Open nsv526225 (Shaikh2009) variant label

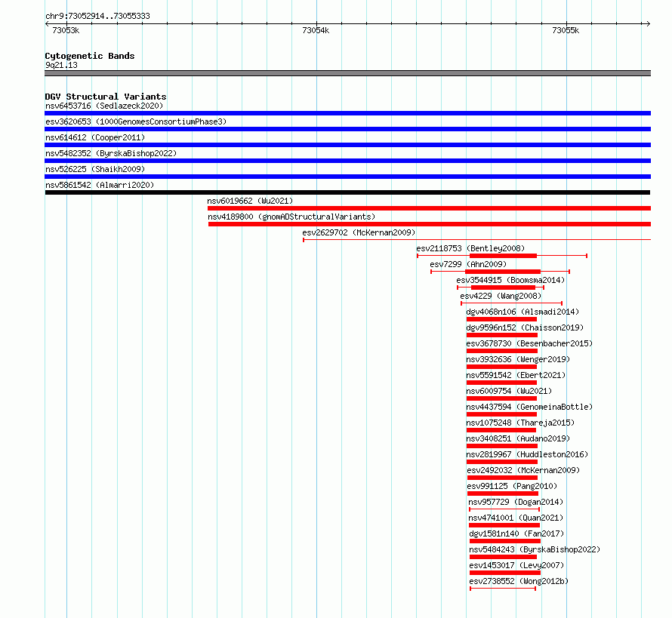95,169
